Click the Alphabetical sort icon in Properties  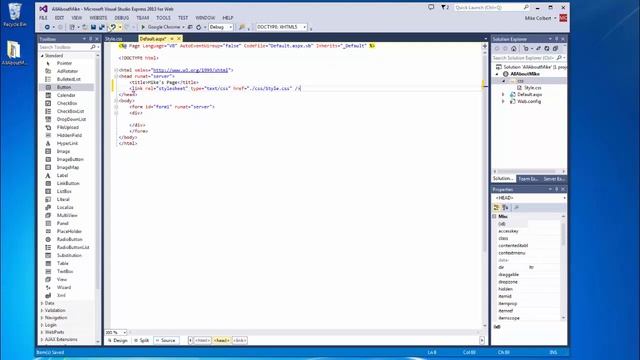point(505,207)
